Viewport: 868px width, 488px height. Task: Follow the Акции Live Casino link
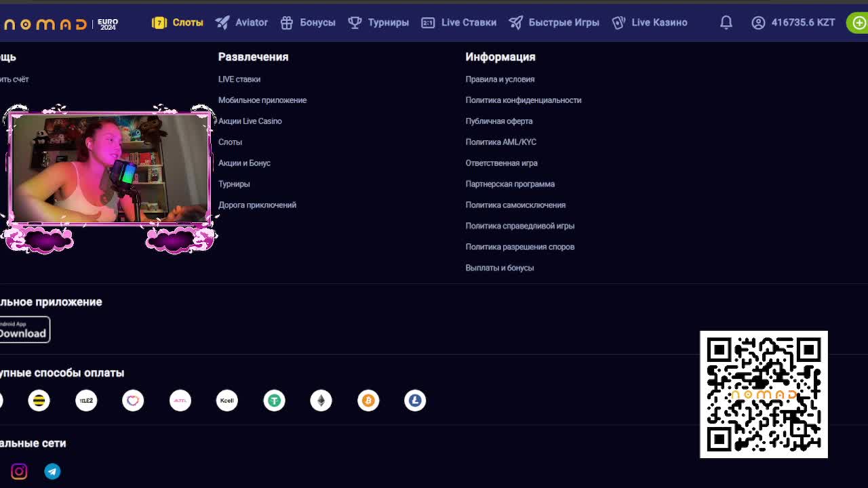click(250, 121)
